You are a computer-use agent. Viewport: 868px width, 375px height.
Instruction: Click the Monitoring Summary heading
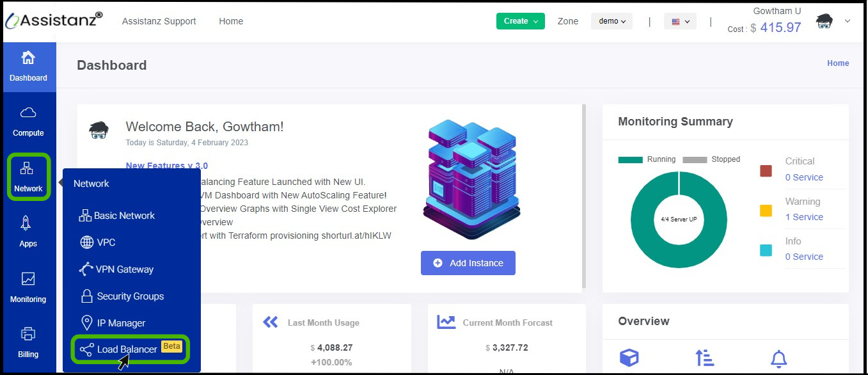click(675, 122)
